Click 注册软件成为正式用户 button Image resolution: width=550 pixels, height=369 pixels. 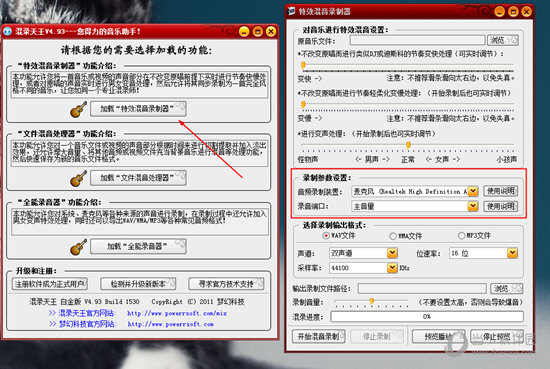pos(50,284)
